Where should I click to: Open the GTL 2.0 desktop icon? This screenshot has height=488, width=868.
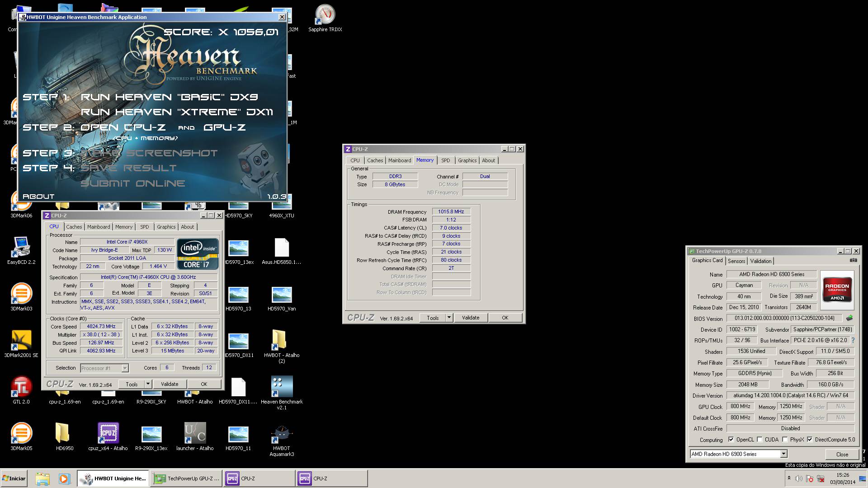tap(21, 390)
